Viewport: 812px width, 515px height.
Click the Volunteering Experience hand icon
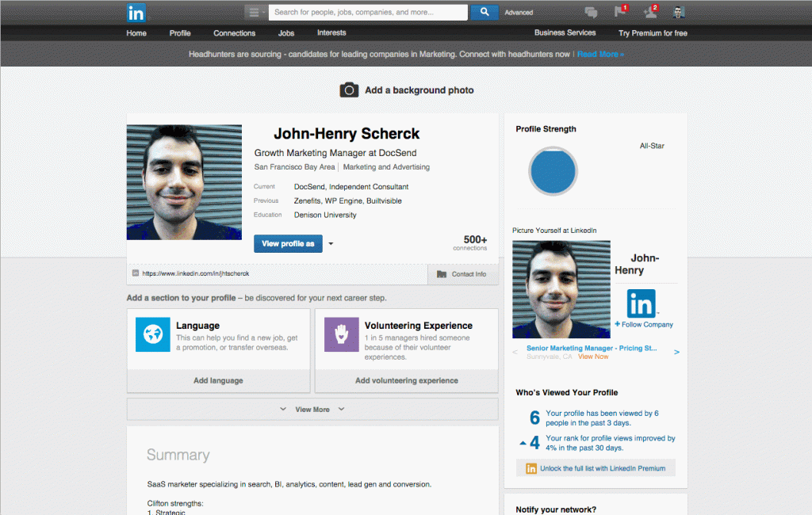341,334
